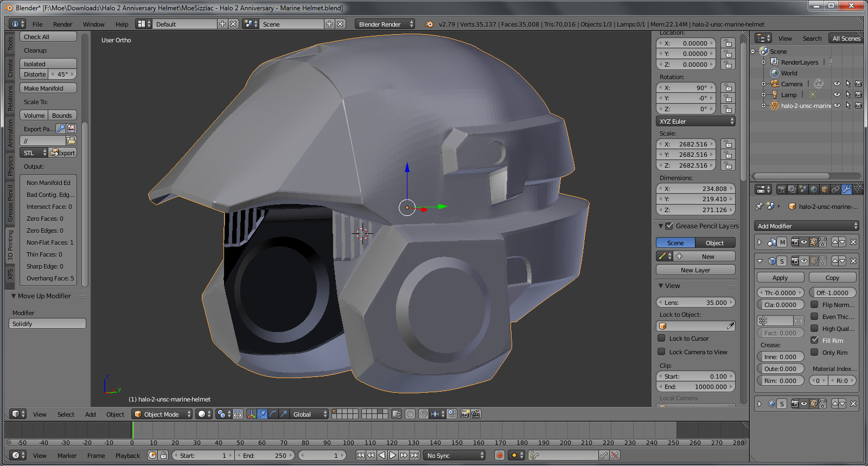868x466 pixels.
Task: Hide the Lamp using its eye icon
Action: click(837, 94)
